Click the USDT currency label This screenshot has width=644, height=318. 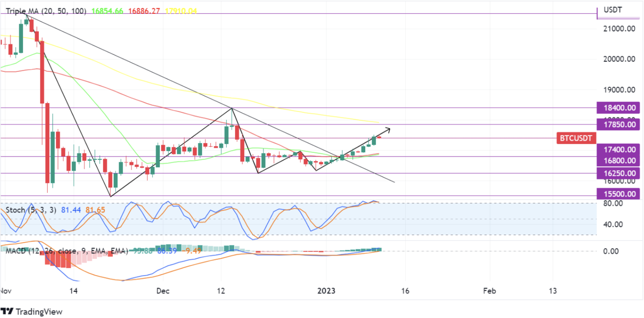[613, 10]
